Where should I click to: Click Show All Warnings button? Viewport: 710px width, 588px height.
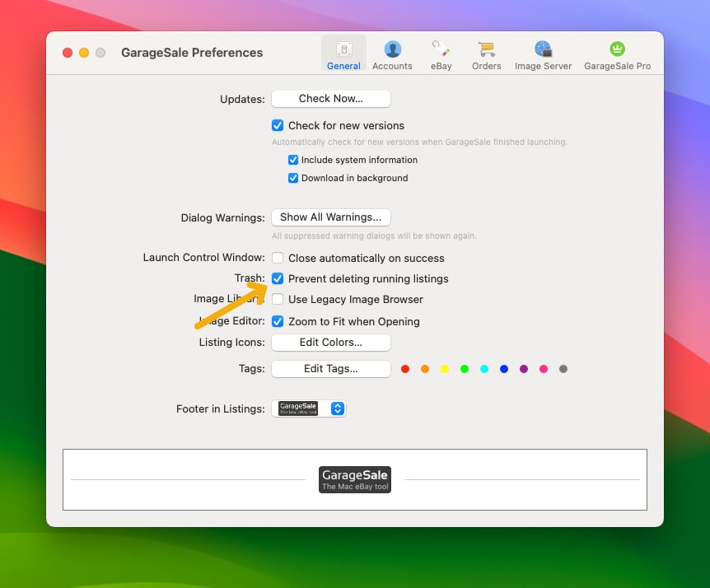click(x=331, y=217)
